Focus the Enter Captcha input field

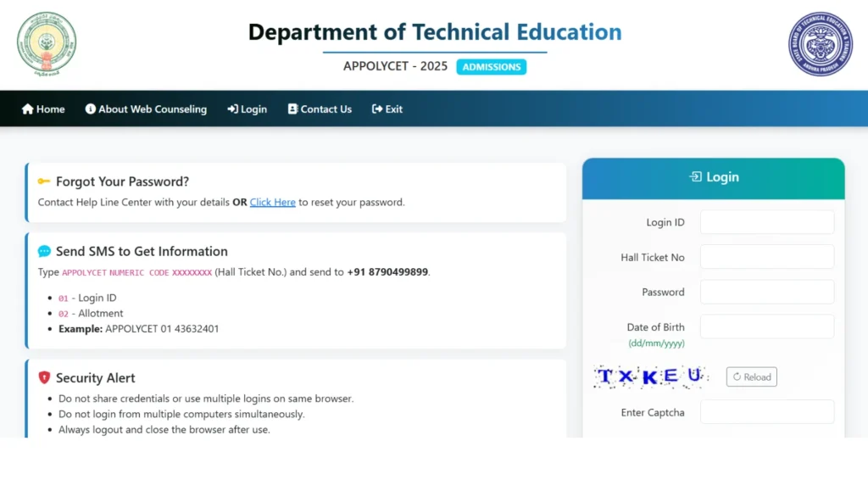tap(767, 412)
